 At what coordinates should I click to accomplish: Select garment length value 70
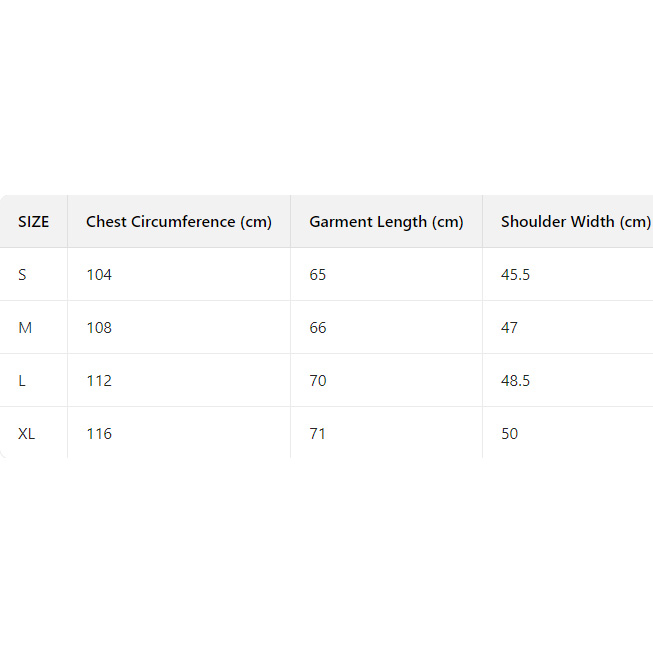click(318, 381)
